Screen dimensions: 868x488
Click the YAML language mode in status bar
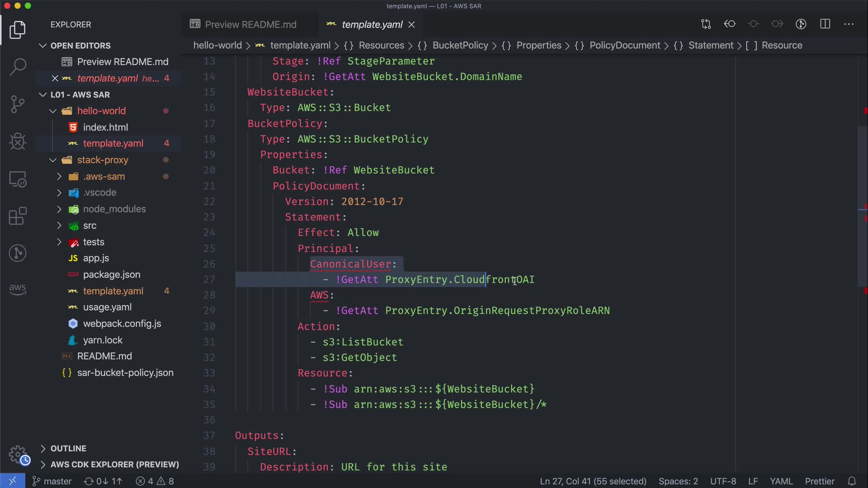click(x=781, y=481)
